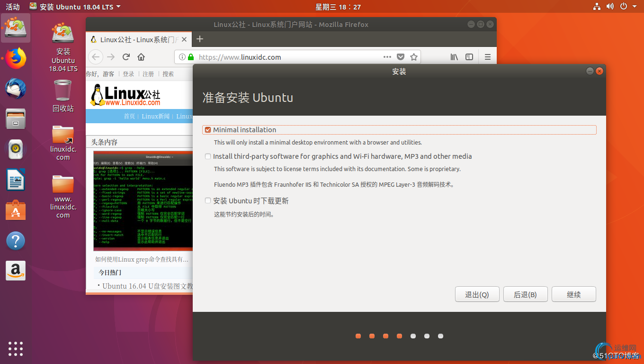Viewport: 644px width, 364px height.
Task: Click the '后退(B)' back button
Action: (x=526, y=294)
